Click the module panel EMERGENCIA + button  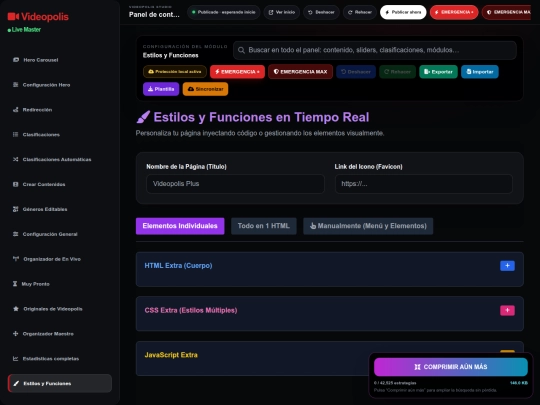pyautogui.click(x=237, y=72)
